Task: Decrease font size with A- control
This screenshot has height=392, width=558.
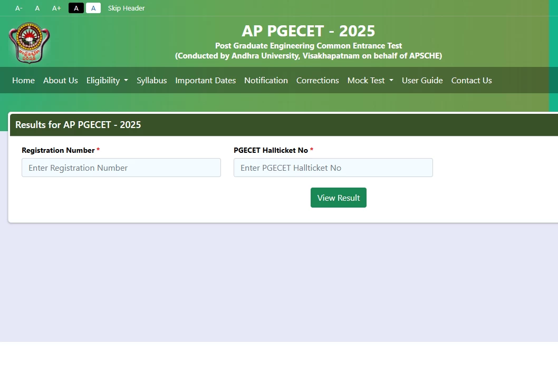Action: (x=19, y=8)
